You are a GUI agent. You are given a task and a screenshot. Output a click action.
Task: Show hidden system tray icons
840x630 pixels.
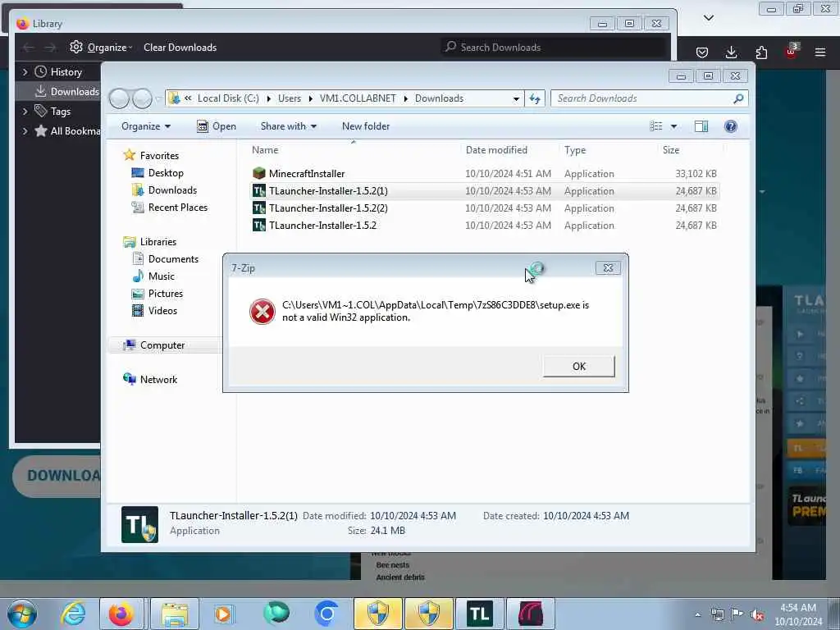point(698,614)
